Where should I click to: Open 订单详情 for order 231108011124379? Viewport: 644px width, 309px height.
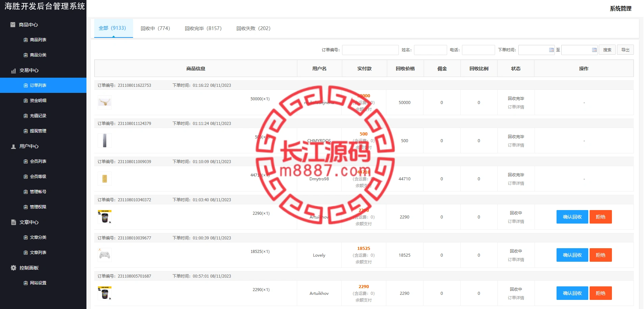tap(516, 145)
